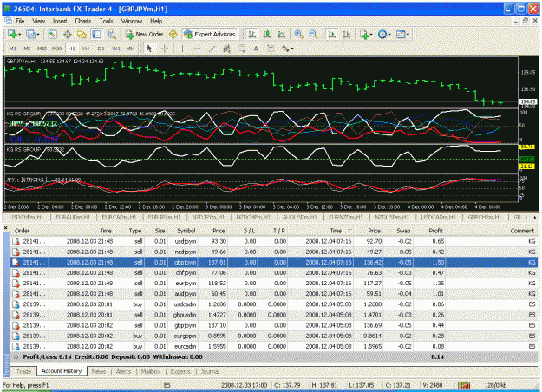Expand the New Chart dropdown arrow
The height and width of the screenshot is (392, 542).
click(x=19, y=34)
